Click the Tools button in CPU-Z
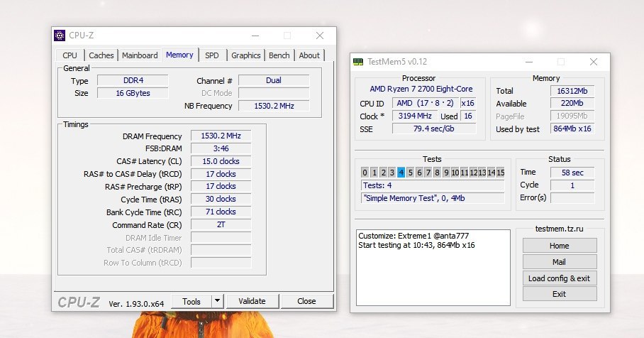The width and height of the screenshot is (644, 338). [191, 301]
